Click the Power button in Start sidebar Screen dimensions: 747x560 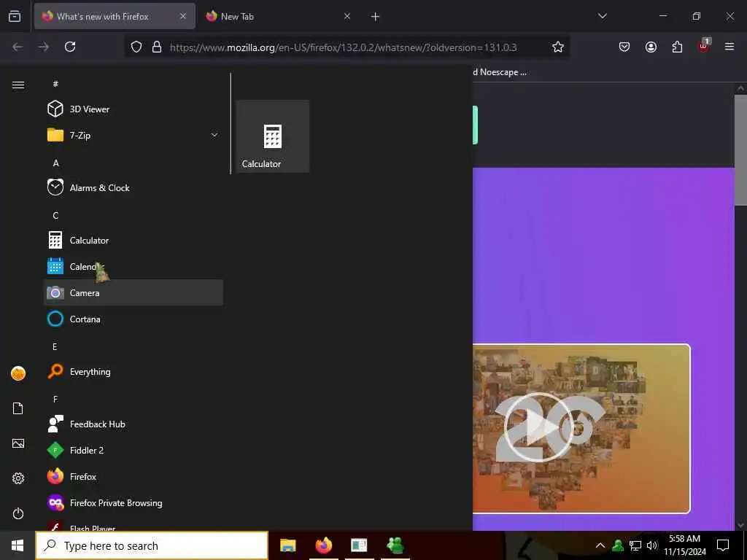pos(18,513)
